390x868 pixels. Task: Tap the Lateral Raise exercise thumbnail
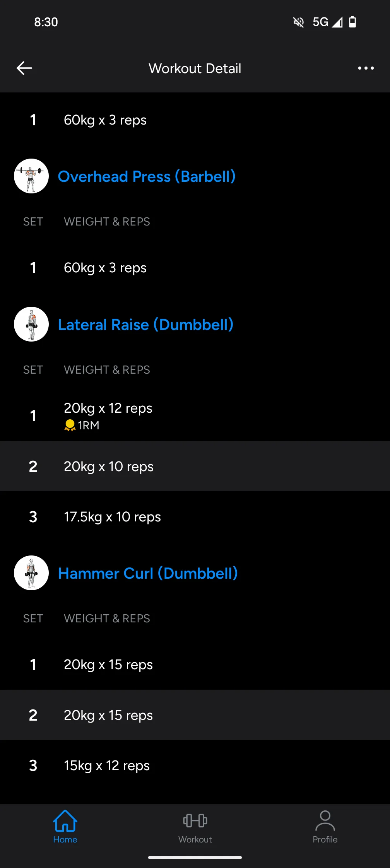click(31, 324)
